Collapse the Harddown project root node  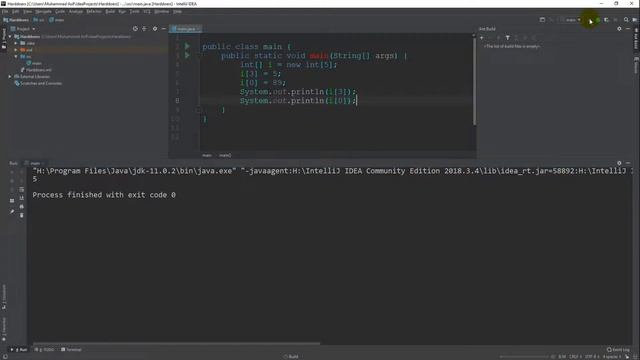pos(10,37)
